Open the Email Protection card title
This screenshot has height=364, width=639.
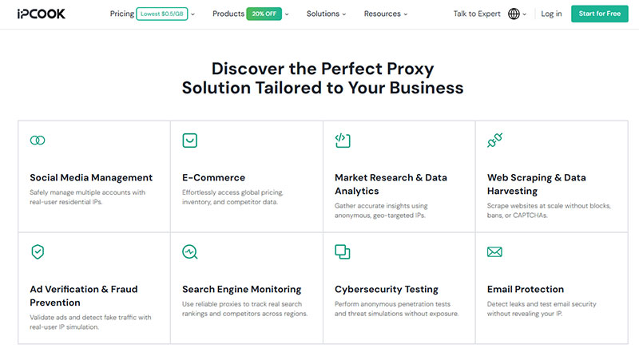[x=526, y=289]
